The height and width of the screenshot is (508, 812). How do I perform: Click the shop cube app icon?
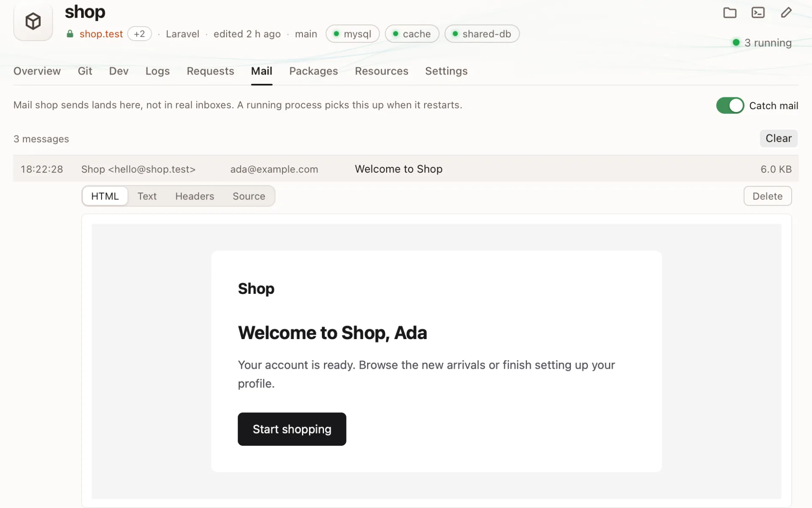[x=33, y=21]
